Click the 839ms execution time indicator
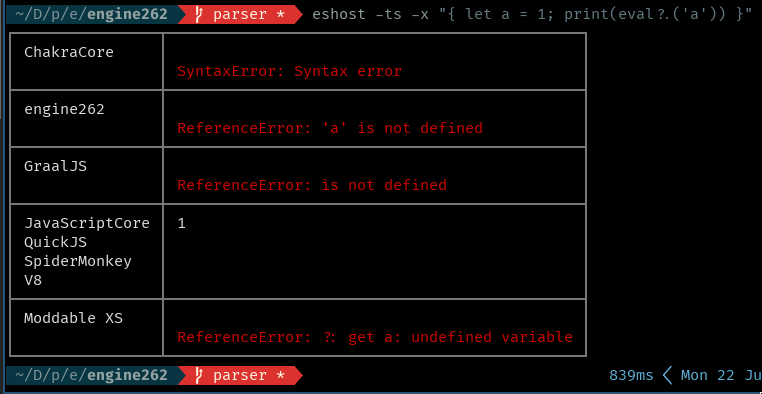 point(631,376)
